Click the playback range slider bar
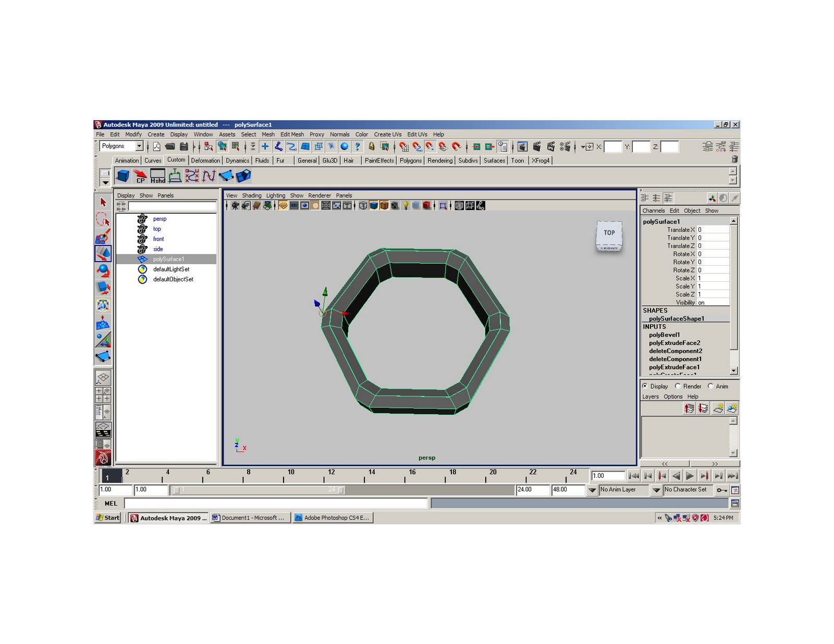This screenshot has height=644, width=834. tap(259, 490)
